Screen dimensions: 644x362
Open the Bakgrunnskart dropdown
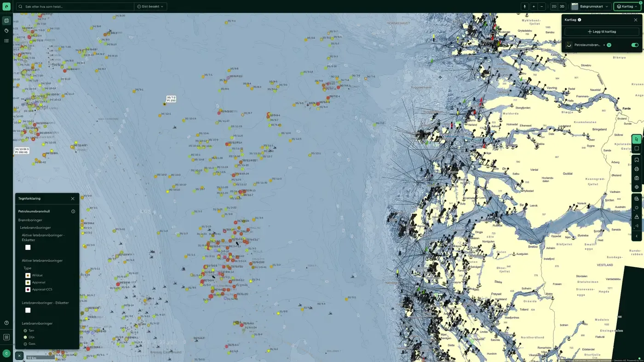point(591,6)
